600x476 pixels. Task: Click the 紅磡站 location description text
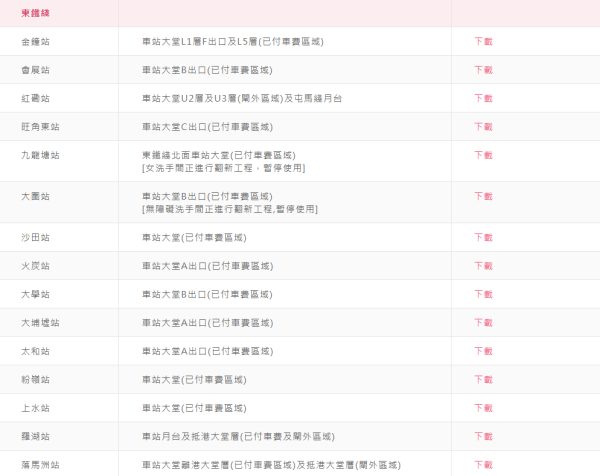point(242,99)
